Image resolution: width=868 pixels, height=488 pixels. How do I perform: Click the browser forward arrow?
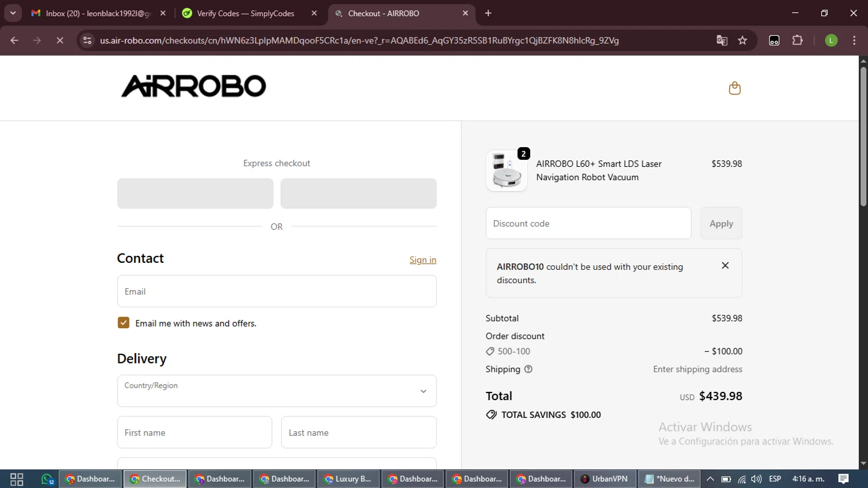[x=37, y=41]
